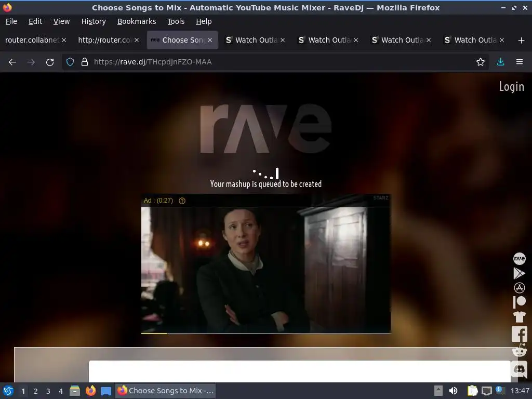Close the http://router.col tab
532x399 pixels.
(137, 40)
